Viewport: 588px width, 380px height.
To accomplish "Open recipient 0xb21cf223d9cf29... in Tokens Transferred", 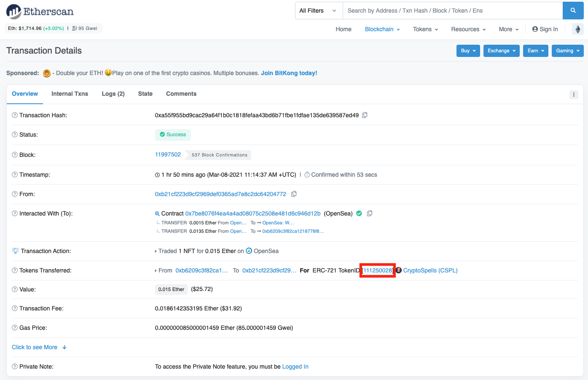I will 269,270.
